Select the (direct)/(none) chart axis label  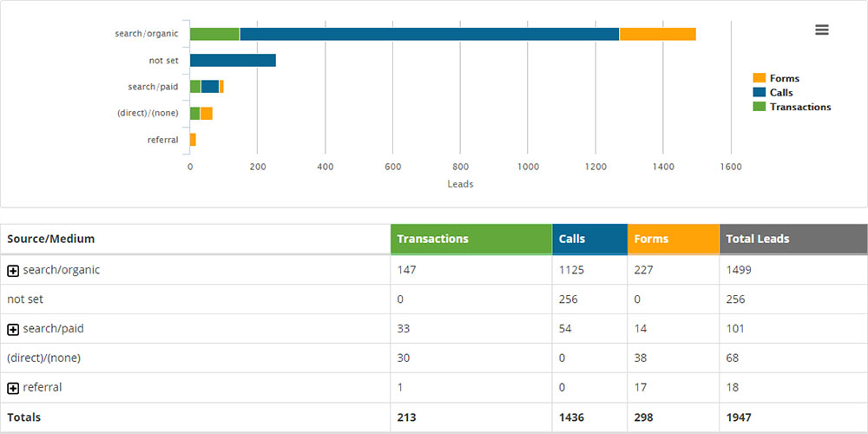point(148,113)
